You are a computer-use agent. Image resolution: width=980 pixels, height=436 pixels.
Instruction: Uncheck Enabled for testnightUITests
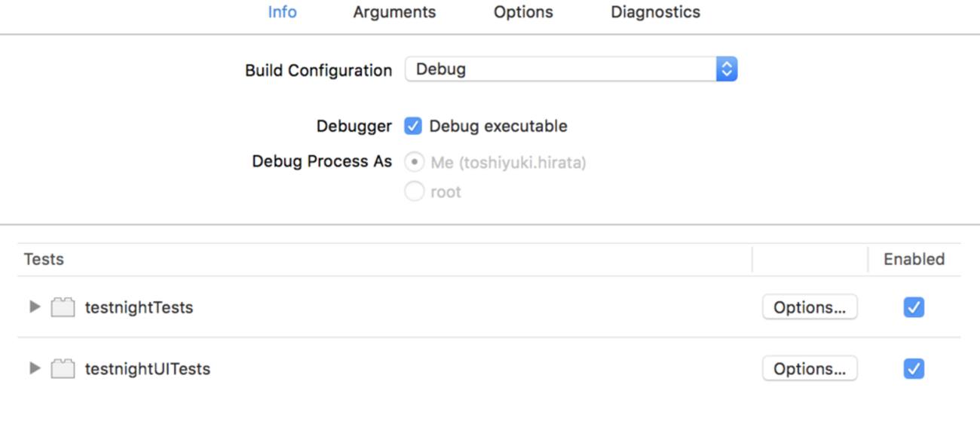point(914,369)
